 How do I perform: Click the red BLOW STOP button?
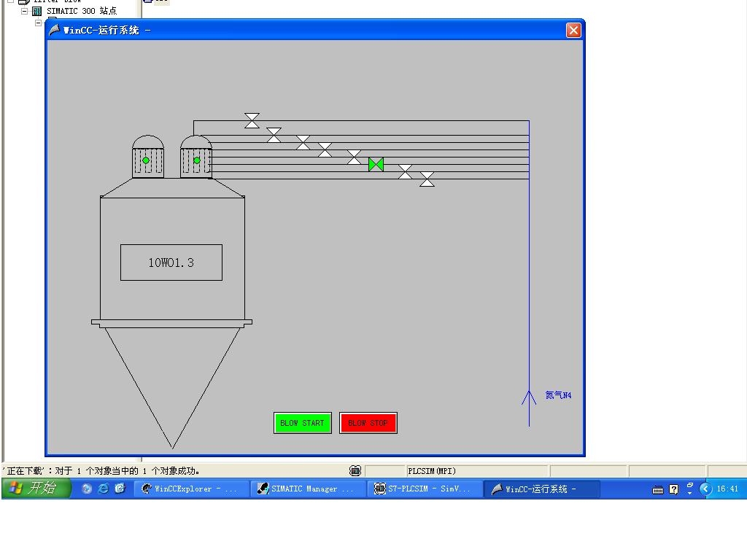(368, 423)
